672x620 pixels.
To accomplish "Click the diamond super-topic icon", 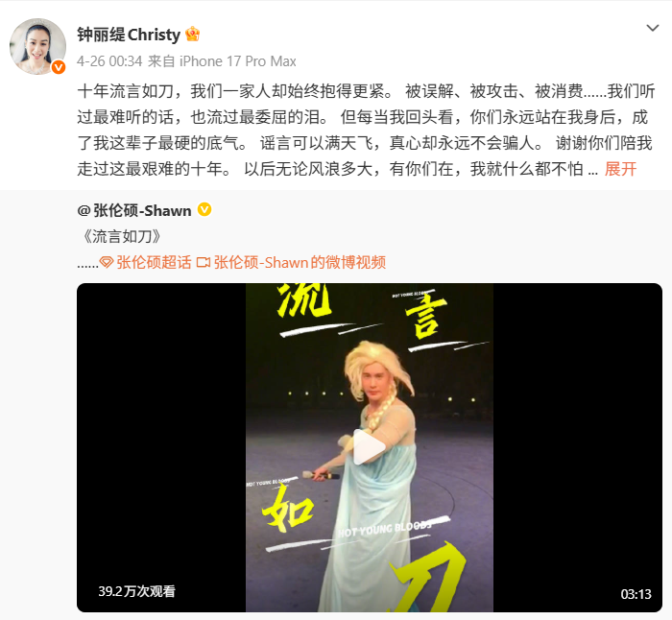I will [107, 262].
